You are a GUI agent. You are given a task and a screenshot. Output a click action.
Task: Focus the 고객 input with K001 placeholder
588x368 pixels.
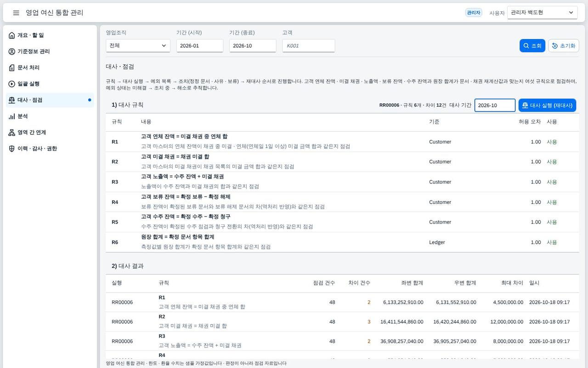click(x=309, y=46)
